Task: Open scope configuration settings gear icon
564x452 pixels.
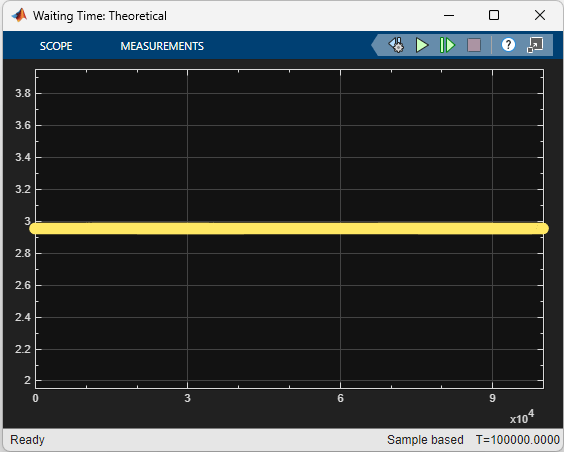Action: tap(396, 45)
